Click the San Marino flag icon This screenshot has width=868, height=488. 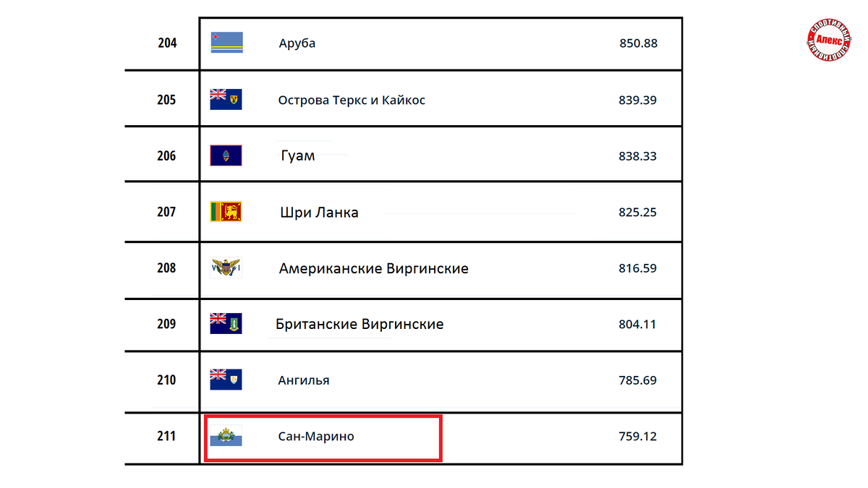[x=226, y=436]
